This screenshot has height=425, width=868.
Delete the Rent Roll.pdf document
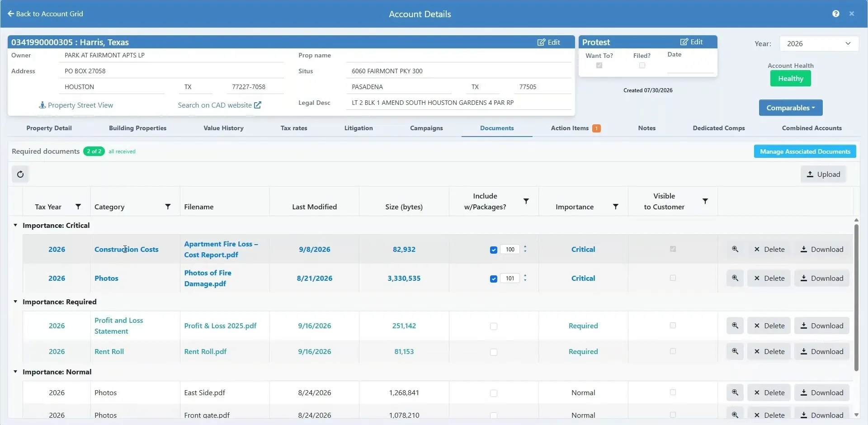pos(769,351)
